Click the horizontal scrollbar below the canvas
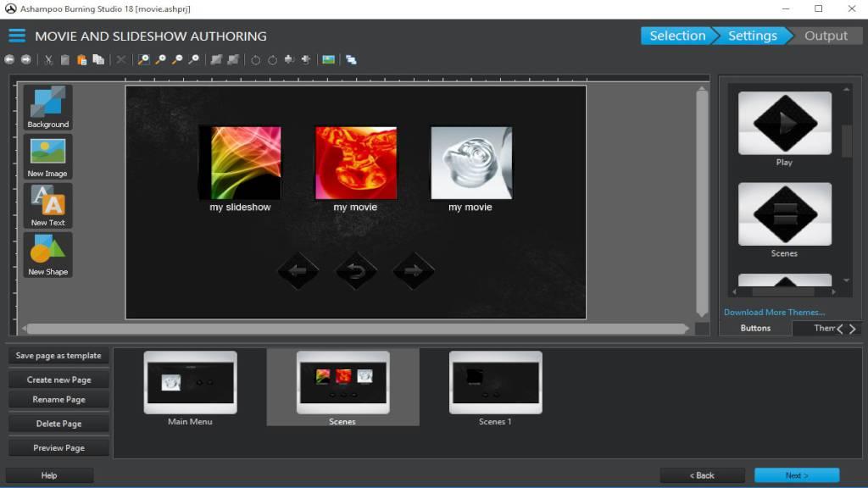Screen dimensions: 868x488 point(356,329)
